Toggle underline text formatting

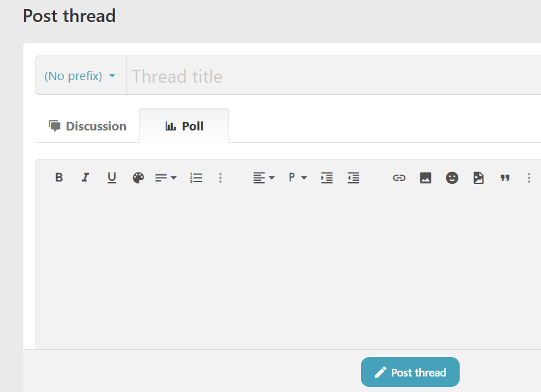[112, 178]
